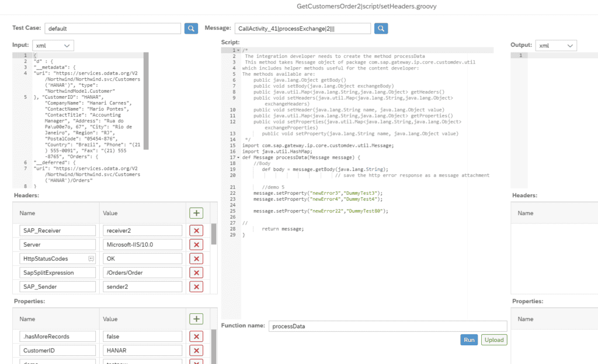Click line 1 in the Output editor

point(520,55)
